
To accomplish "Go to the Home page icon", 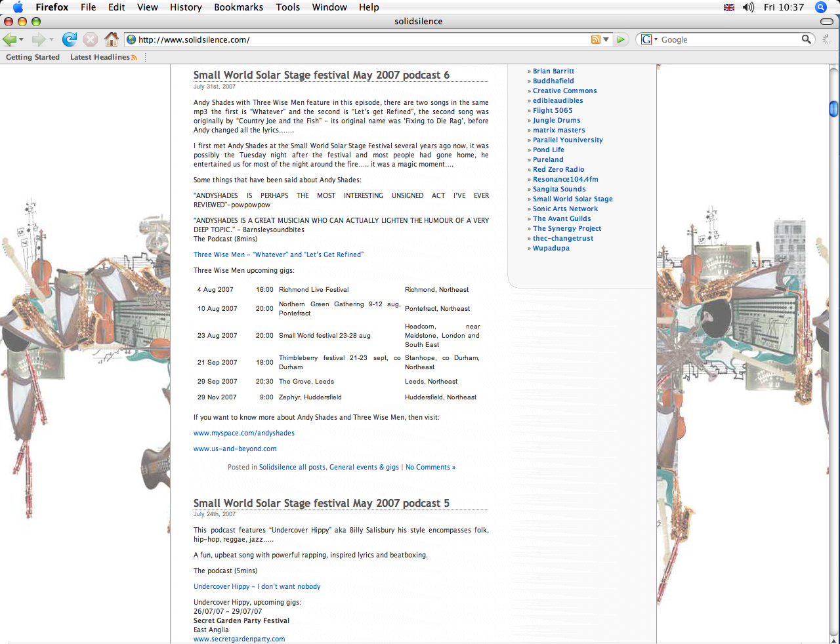I will [x=112, y=39].
